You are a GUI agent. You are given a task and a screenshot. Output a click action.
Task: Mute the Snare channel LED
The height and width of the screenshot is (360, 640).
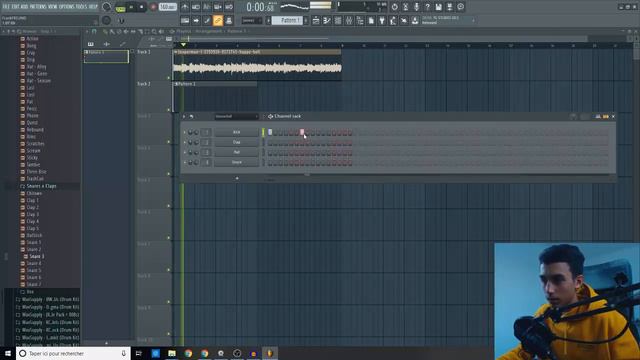(x=185, y=162)
